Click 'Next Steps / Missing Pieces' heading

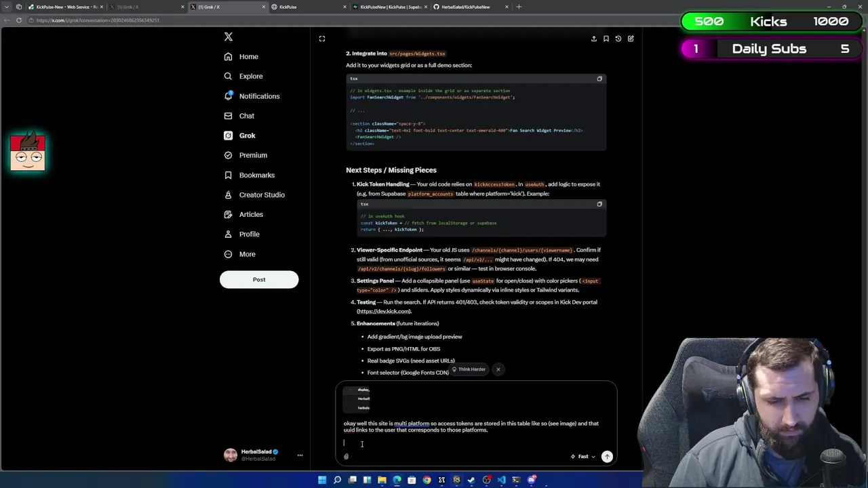[x=391, y=170]
